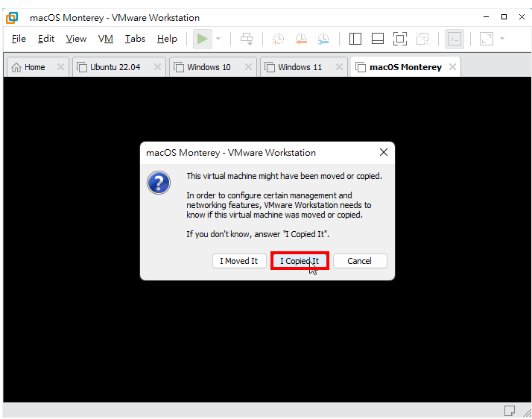The height and width of the screenshot is (419, 532).
Task: Open the power options dropdown arrow
Action: 218,39
